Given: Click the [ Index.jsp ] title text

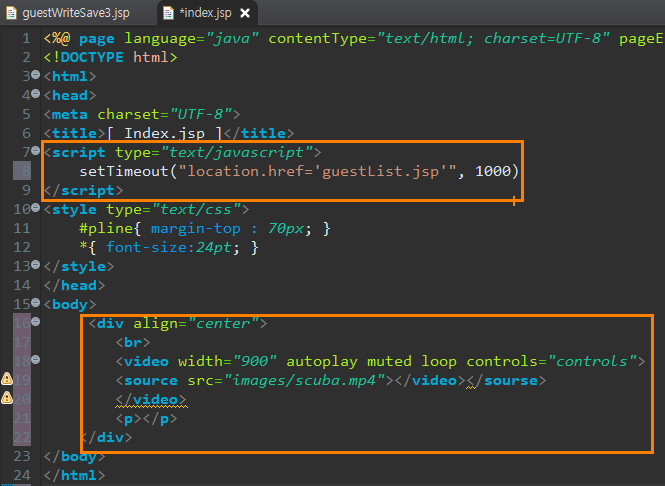Looking at the screenshot, I should click(x=165, y=134).
